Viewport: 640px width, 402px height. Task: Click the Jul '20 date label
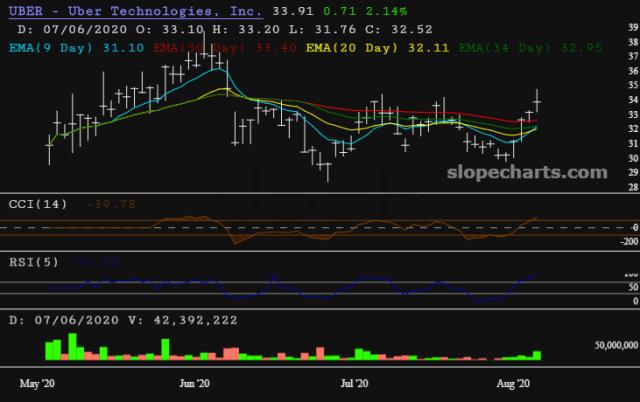355,382
